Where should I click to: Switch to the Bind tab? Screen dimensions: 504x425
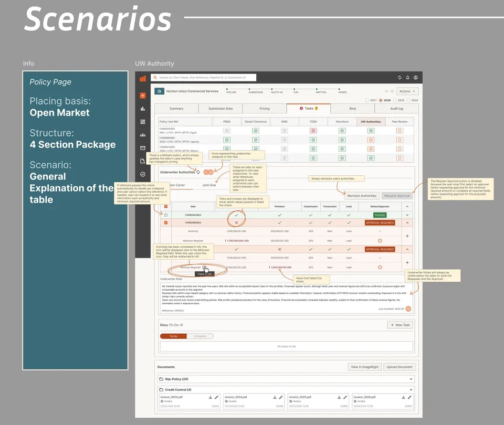[x=353, y=109]
